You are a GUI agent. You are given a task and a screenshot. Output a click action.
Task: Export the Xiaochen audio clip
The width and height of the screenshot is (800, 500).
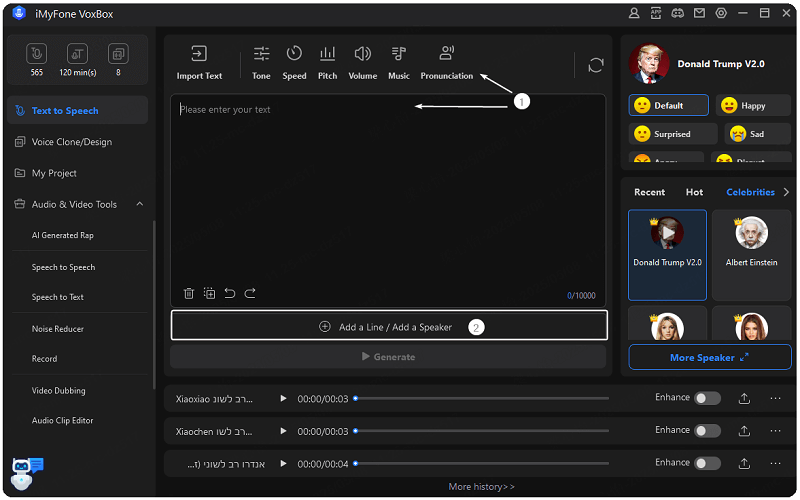(744, 431)
